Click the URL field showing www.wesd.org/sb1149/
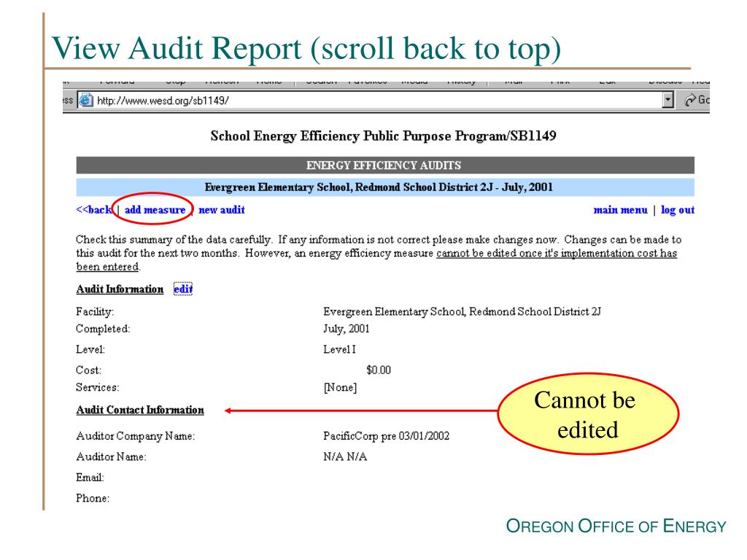Viewport: 747px width, 560px height. tap(370, 101)
